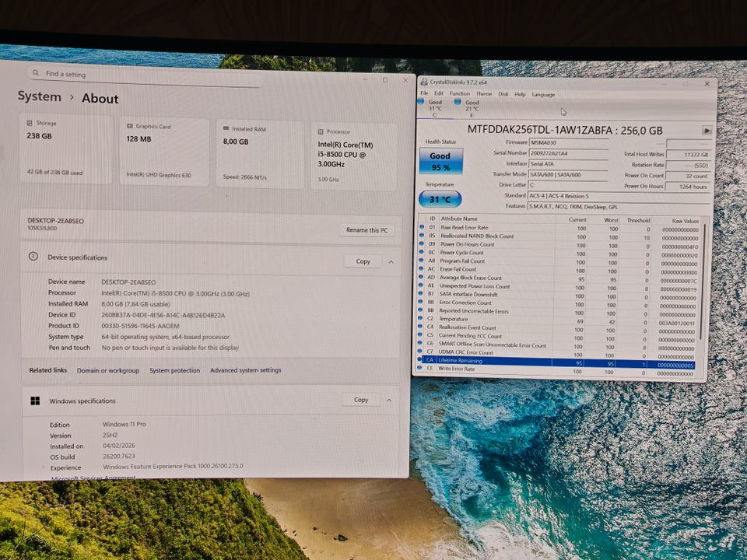
Task: Click status dot of Unexpected Power Loss Count
Action: (421, 285)
